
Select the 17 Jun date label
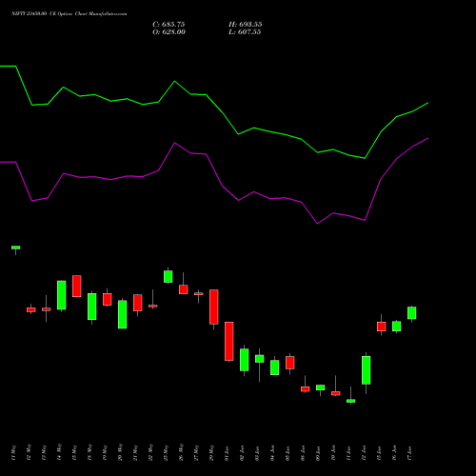[x=409, y=453]
